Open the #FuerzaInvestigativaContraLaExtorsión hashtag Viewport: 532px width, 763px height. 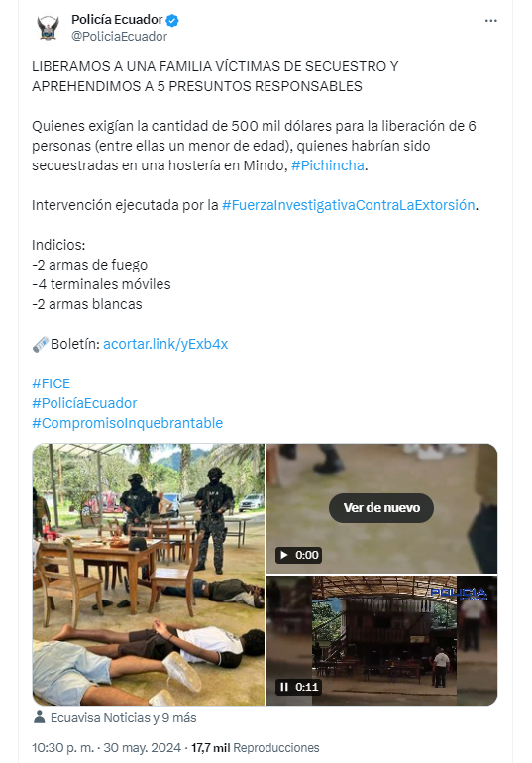pyautogui.click(x=348, y=205)
